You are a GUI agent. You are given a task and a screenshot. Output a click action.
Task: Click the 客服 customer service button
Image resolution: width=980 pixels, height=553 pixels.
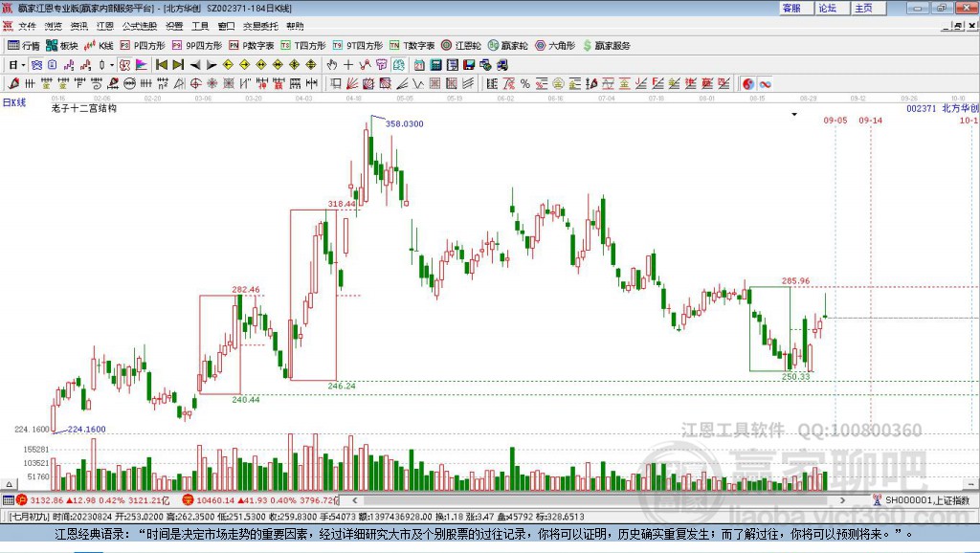point(791,8)
